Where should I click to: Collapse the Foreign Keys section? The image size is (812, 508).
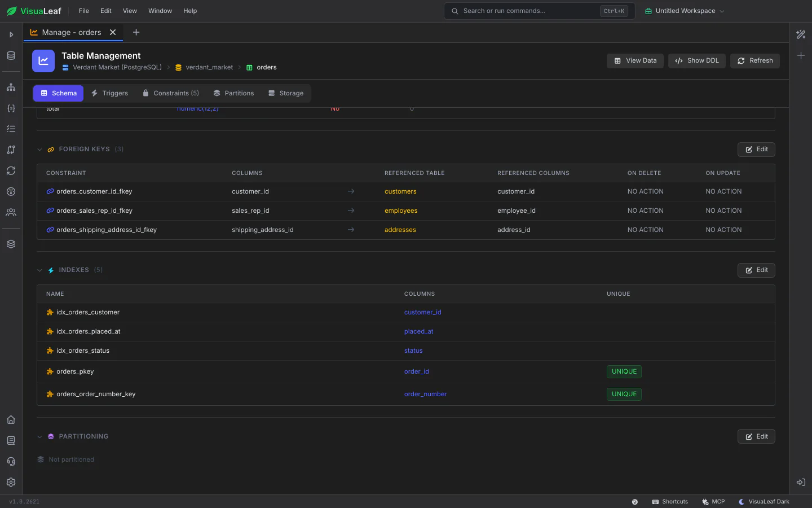coord(39,150)
